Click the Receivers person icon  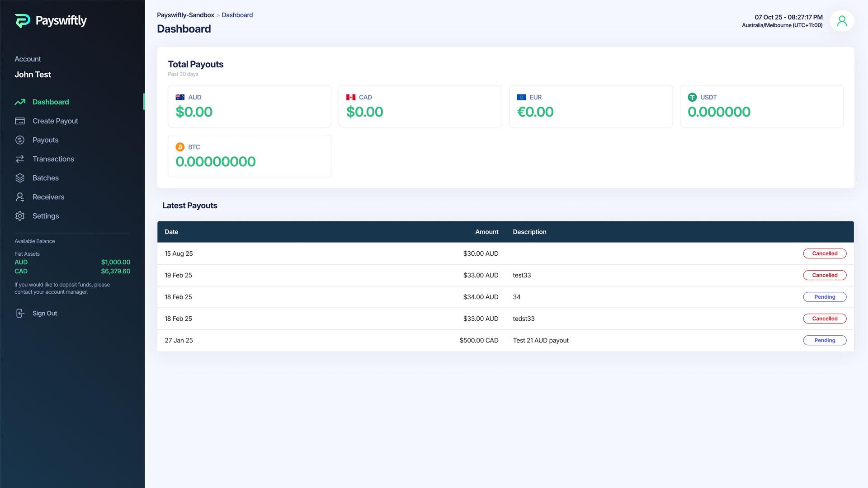point(20,197)
